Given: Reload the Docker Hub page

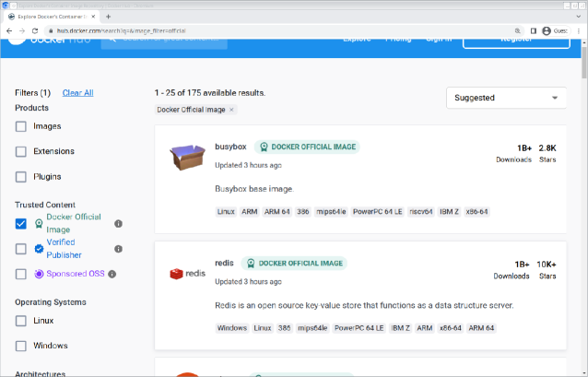Looking at the screenshot, I should point(35,30).
